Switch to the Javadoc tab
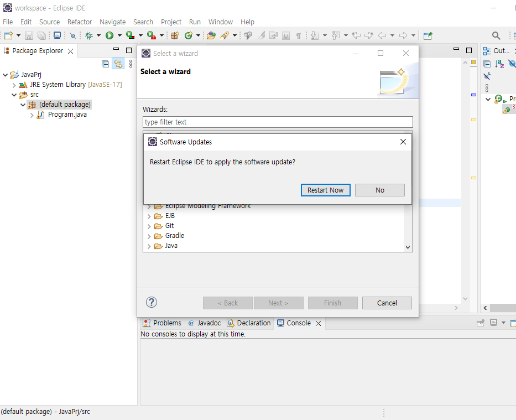This screenshot has width=516, height=420. [x=205, y=323]
